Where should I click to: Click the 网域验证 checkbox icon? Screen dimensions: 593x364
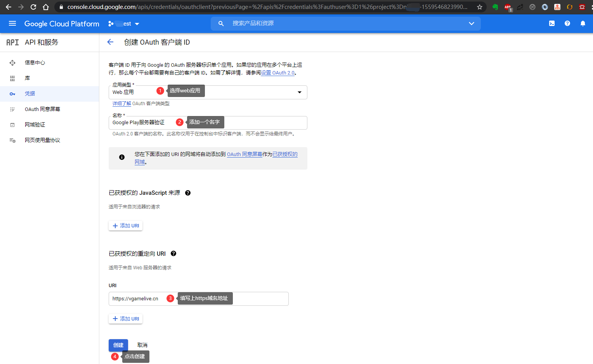click(12, 125)
